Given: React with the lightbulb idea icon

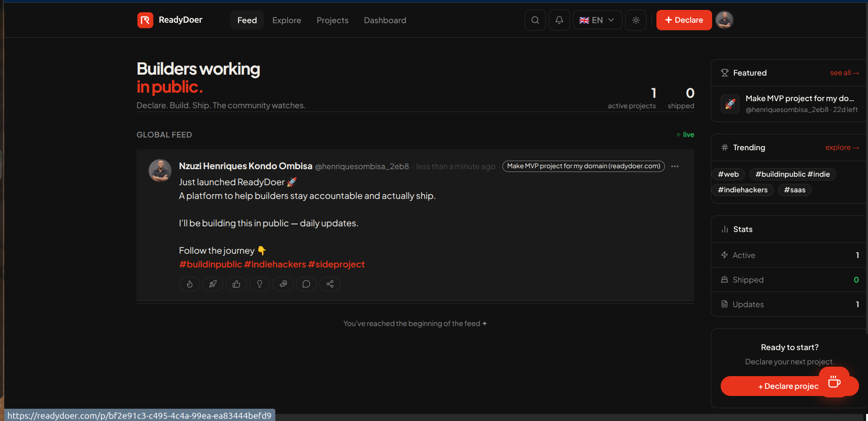Looking at the screenshot, I should tap(259, 284).
